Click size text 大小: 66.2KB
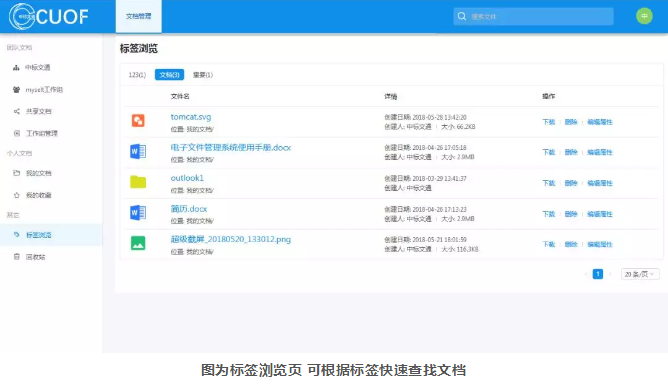This screenshot has height=392, width=668. (x=458, y=127)
